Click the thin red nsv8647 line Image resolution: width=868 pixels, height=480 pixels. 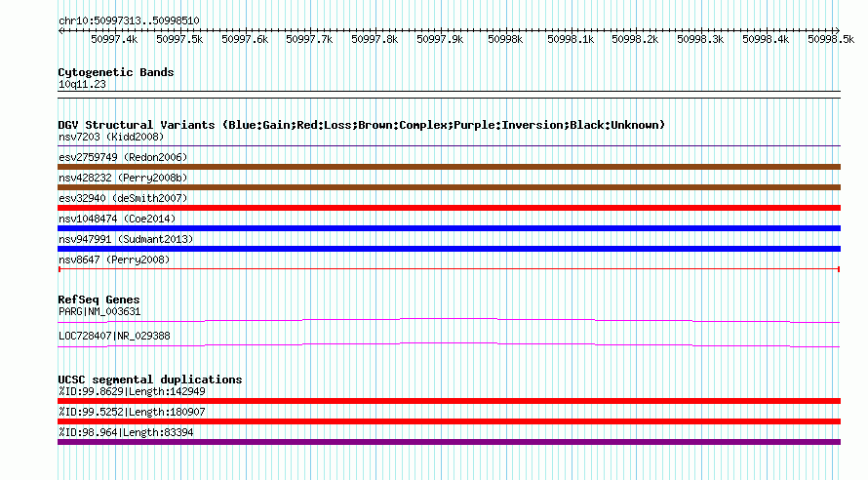tap(449, 269)
